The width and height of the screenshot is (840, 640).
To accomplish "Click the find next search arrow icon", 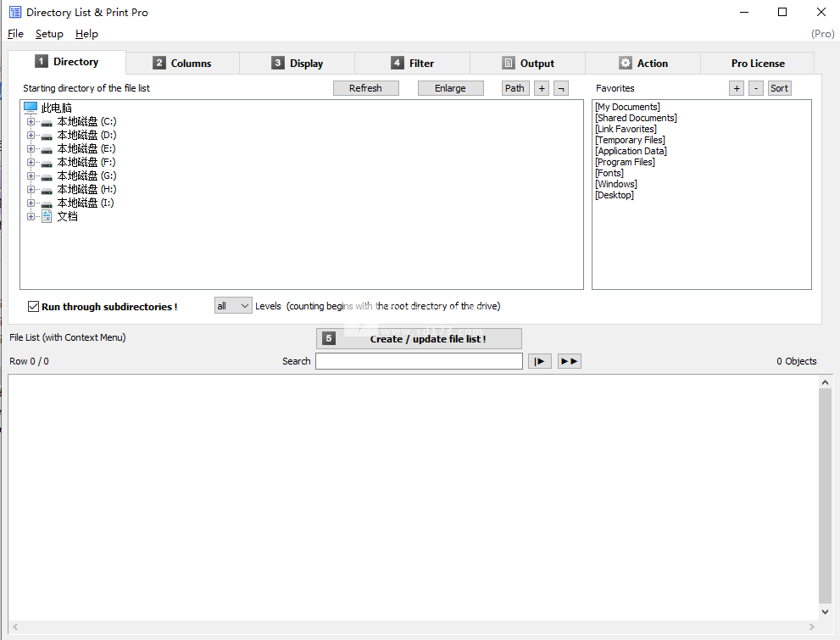I will 540,361.
